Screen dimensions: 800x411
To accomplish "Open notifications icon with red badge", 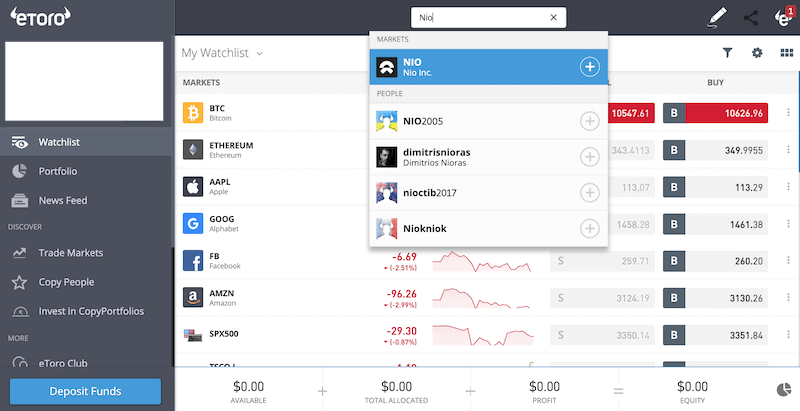I will pos(783,17).
